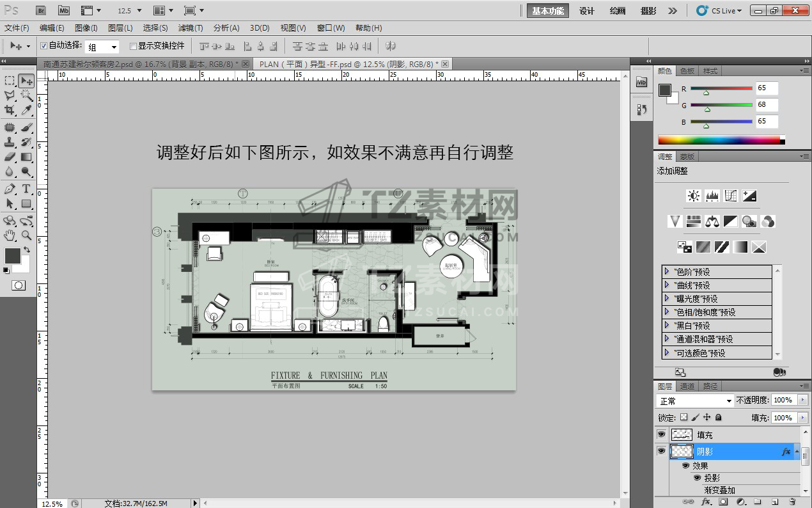The image size is (812, 508).
Task: Select the Eyedropper tool
Action: (26, 110)
